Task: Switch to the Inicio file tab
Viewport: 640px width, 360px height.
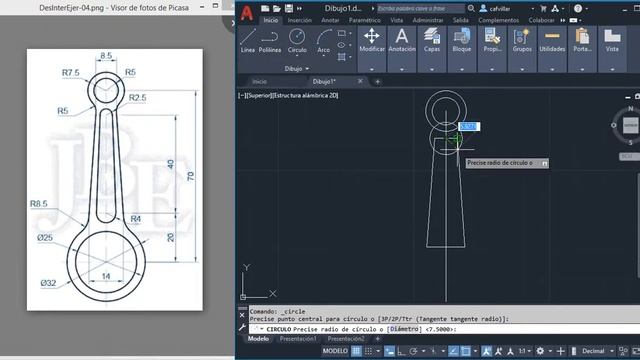Action: pyautogui.click(x=259, y=82)
